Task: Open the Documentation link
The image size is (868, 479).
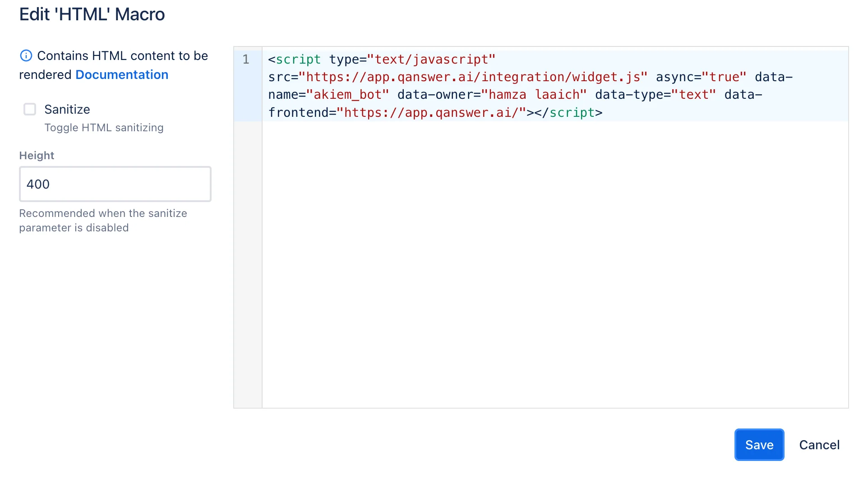Action: pos(122,74)
